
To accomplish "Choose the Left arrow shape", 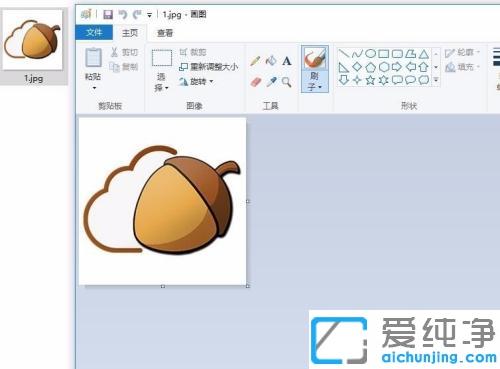I will [411, 67].
